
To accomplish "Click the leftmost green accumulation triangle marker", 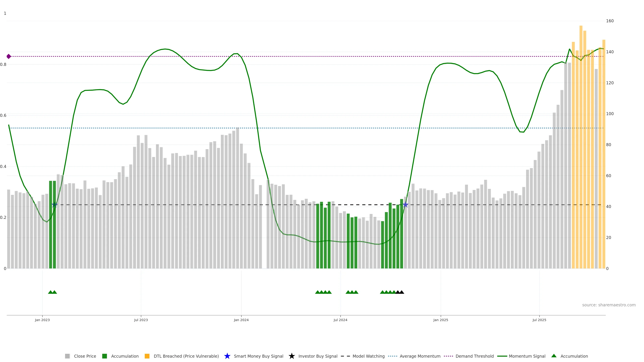I will click(x=50, y=292).
